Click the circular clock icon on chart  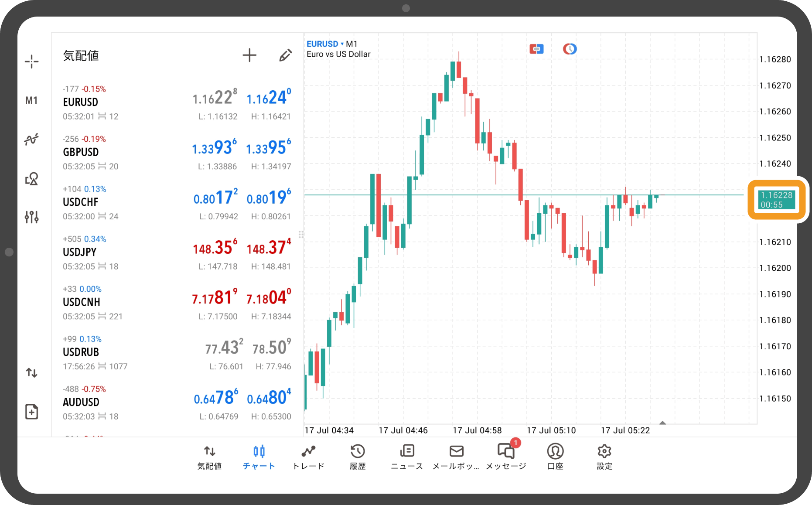tap(570, 49)
